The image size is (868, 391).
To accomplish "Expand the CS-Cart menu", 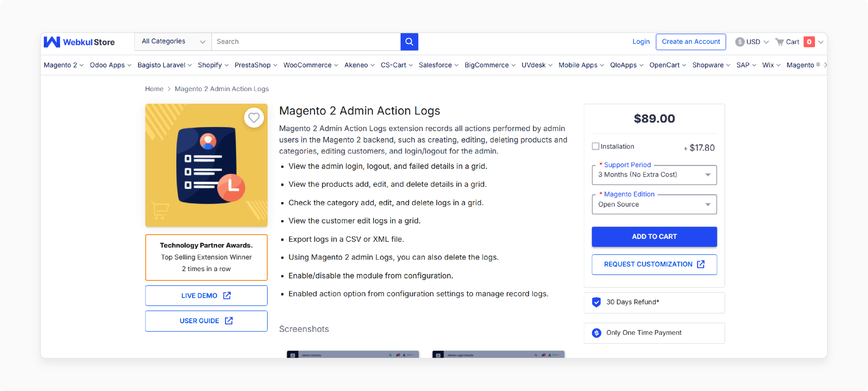I will tap(397, 65).
